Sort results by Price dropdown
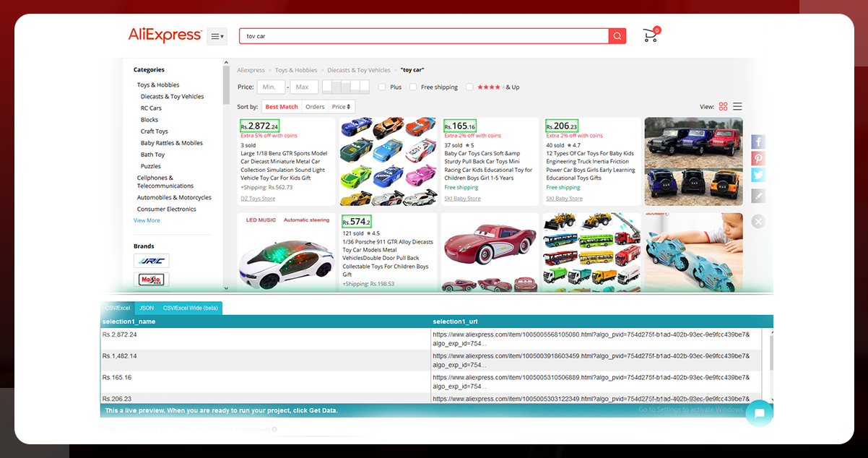Viewport: 868px width, 458px height. tap(342, 107)
